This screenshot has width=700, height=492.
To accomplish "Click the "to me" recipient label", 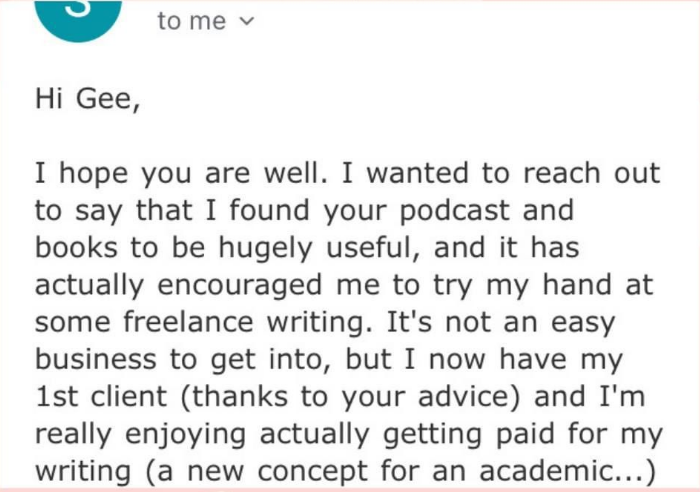I will pyautogui.click(x=192, y=21).
